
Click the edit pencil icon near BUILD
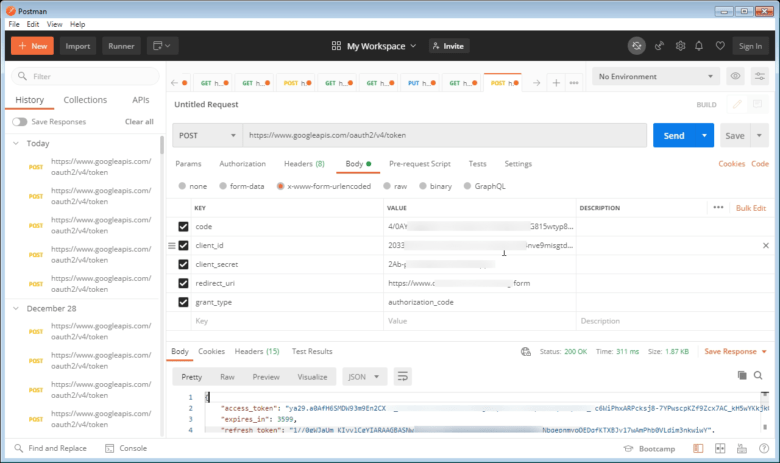click(737, 104)
